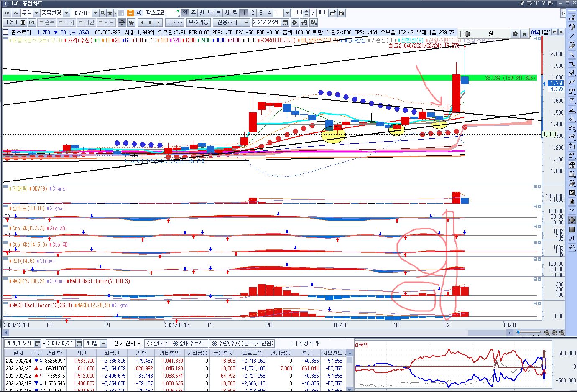Image resolution: width=577 pixels, height=392 pixels.
Task: Open chart settings gear icon
Action: 295,23
